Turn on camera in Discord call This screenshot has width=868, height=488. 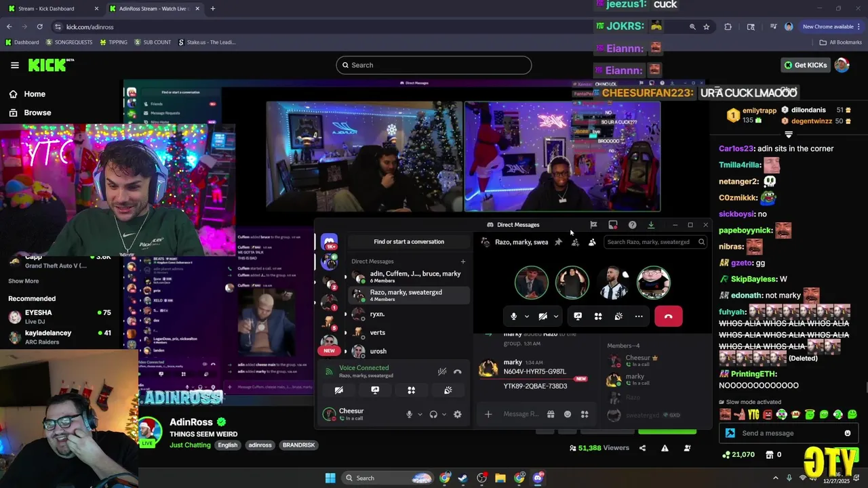point(542,317)
